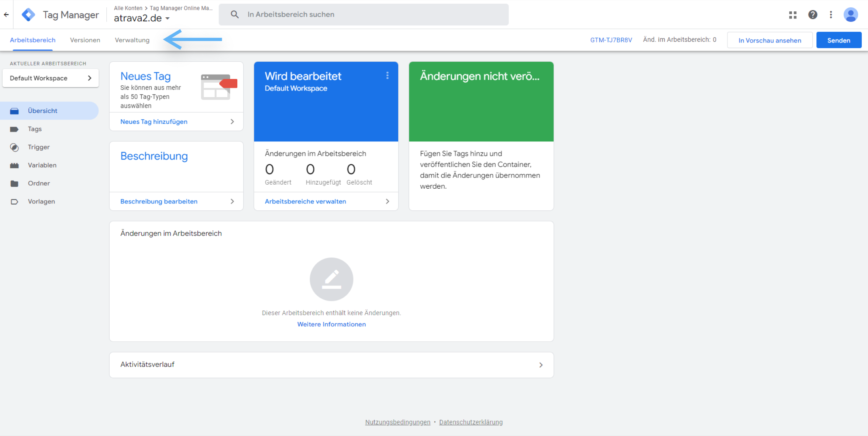Viewport: 868px width, 436px height.
Task: Open the Google apps grid icon
Action: [x=793, y=14]
